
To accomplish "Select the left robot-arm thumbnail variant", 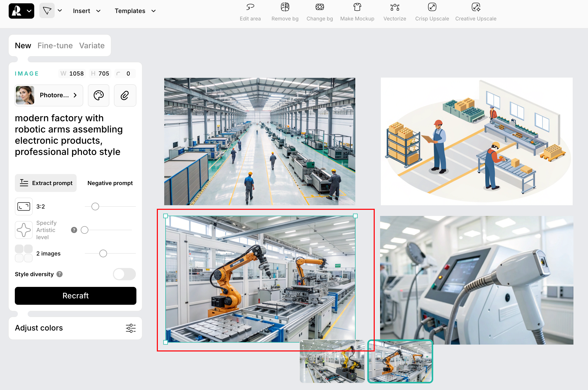I will pos(332,361).
